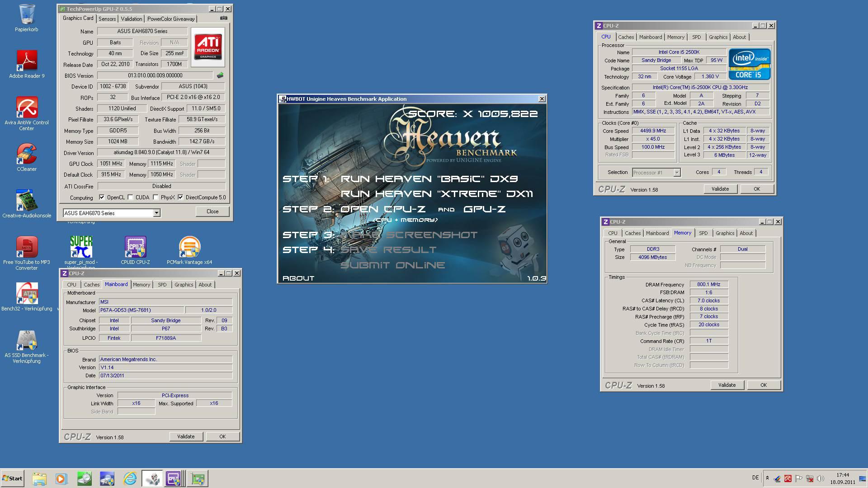Switch to GPU-Z Validation tab

(132, 19)
